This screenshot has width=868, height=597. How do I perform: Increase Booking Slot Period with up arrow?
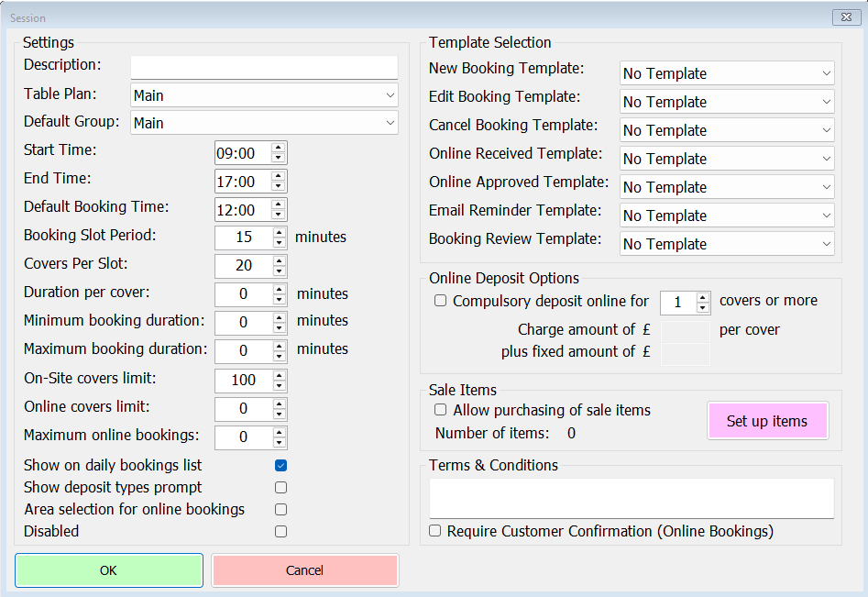point(280,231)
